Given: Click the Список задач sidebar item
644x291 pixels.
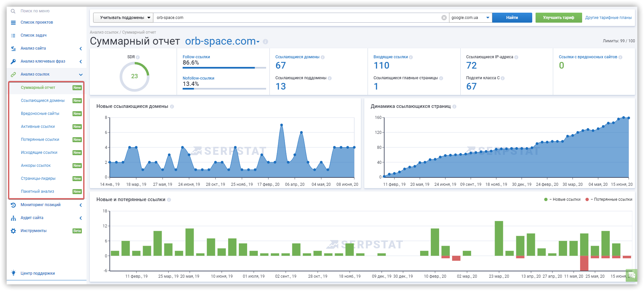Looking at the screenshot, I should tap(34, 35).
